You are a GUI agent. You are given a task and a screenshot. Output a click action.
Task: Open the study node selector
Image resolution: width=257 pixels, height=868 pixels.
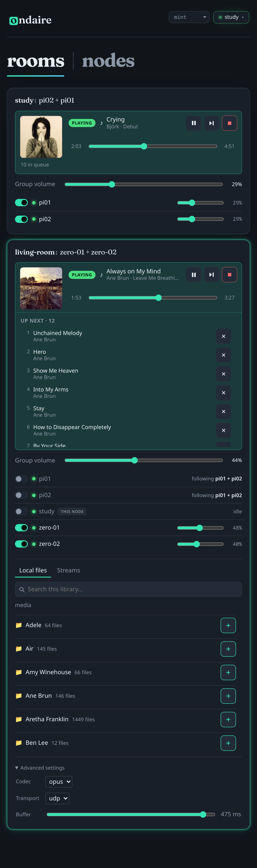[x=231, y=17]
